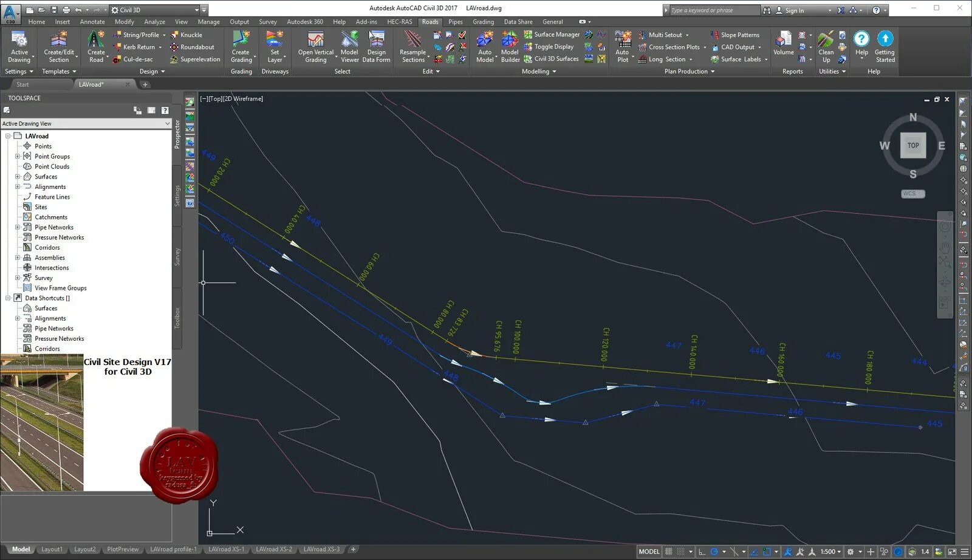Open the 1:500 annotation scale control
This screenshot has width=972, height=560.
point(830,551)
